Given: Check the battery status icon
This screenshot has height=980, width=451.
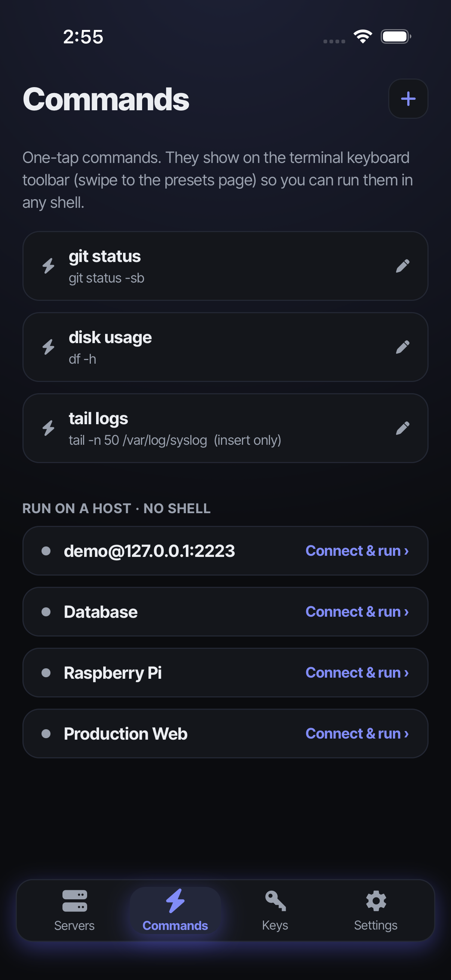Looking at the screenshot, I should (x=396, y=37).
